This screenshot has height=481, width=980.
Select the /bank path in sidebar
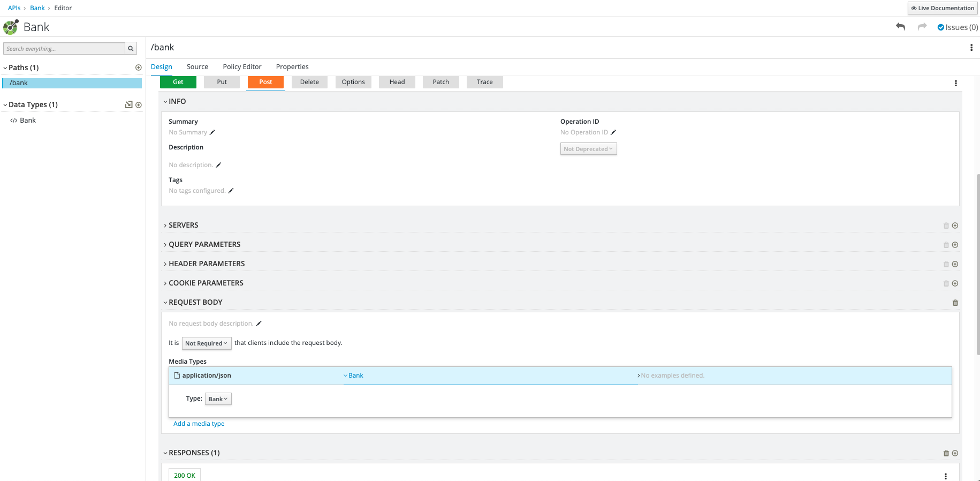pyautogui.click(x=72, y=83)
